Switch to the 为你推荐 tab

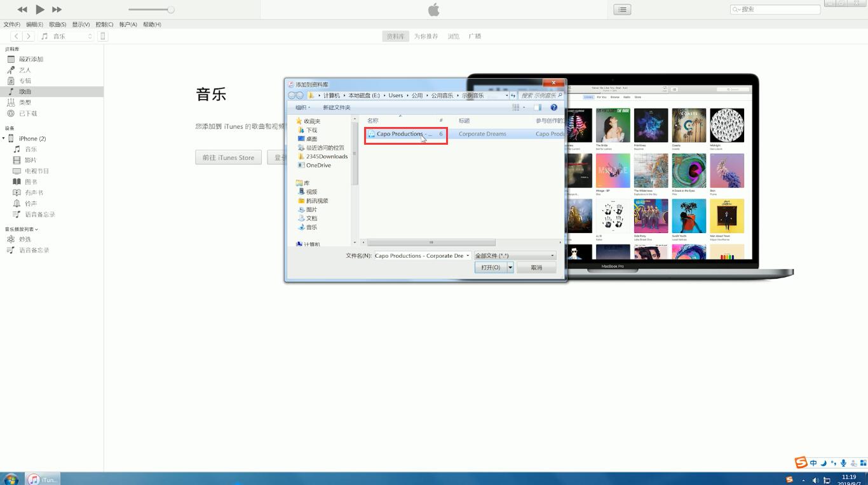pos(426,36)
